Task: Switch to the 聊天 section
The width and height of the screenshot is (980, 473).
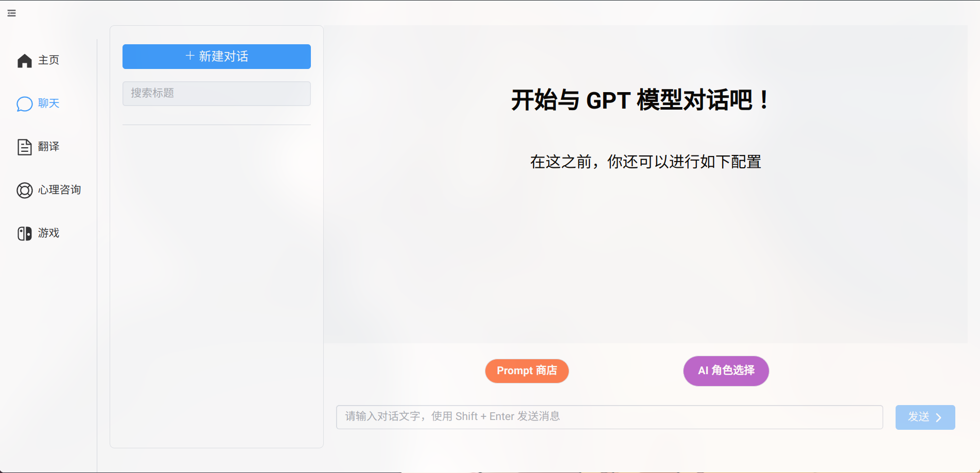Action: [x=49, y=103]
